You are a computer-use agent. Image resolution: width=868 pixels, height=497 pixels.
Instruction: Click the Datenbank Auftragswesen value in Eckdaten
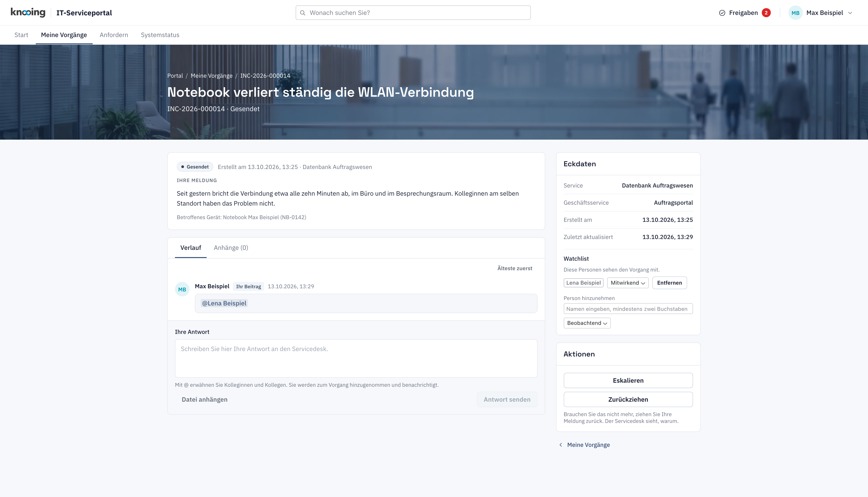click(657, 185)
